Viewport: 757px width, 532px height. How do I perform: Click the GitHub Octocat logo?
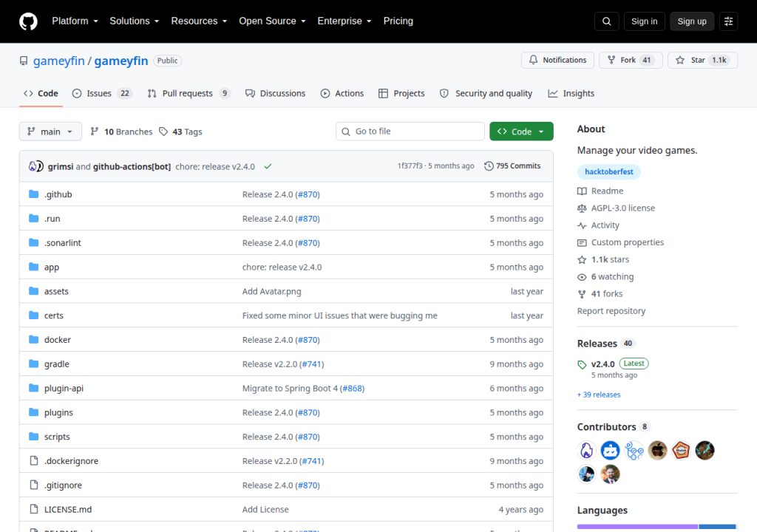(28, 21)
